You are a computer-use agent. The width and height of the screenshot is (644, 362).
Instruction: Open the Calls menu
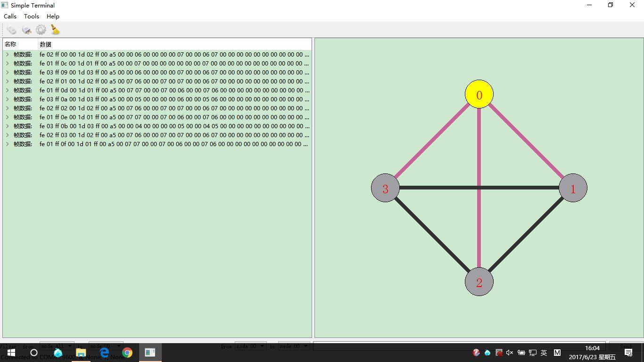click(10, 16)
